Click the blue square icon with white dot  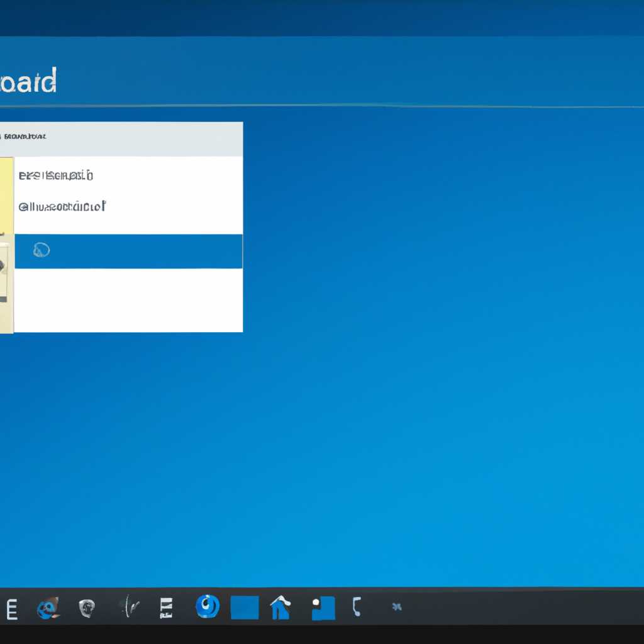pos(324,608)
